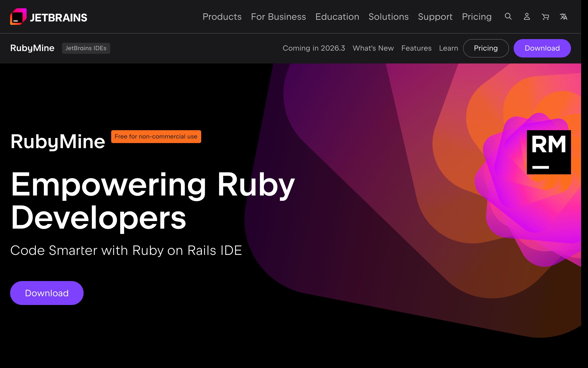The image size is (588, 368).
Task: Open the Learn link
Action: tap(449, 48)
